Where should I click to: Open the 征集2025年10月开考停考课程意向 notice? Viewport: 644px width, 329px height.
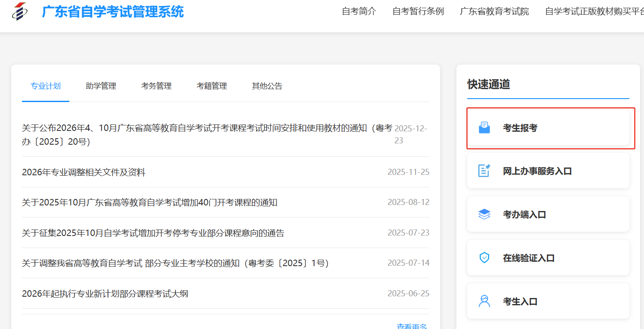pyautogui.click(x=153, y=233)
